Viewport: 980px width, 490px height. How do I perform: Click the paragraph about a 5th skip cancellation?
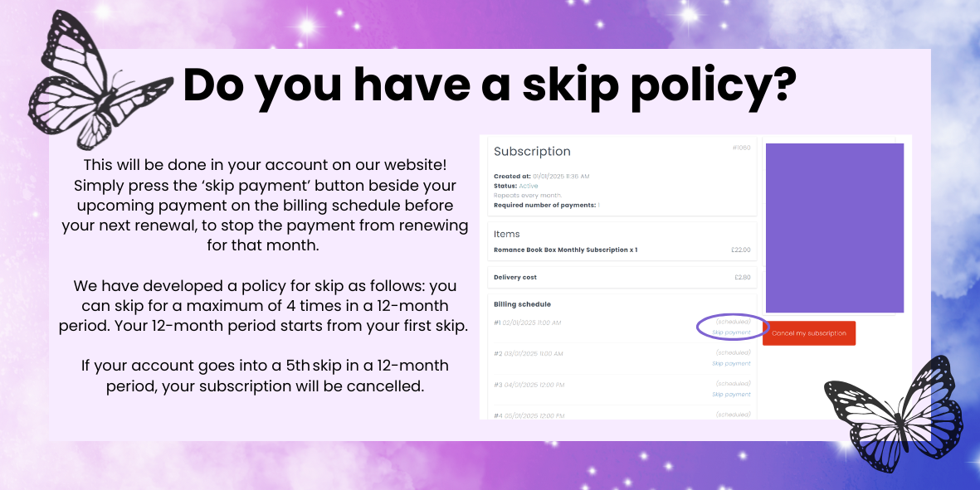coord(265,376)
